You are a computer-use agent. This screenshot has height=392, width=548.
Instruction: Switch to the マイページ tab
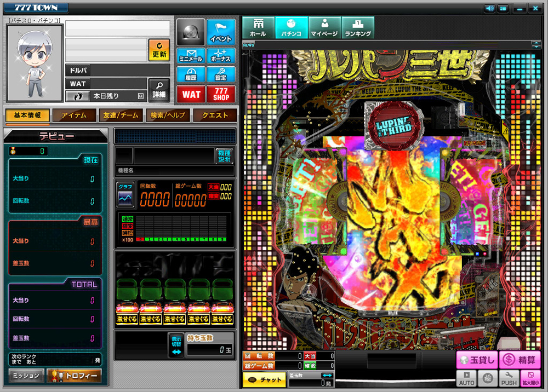324,27
